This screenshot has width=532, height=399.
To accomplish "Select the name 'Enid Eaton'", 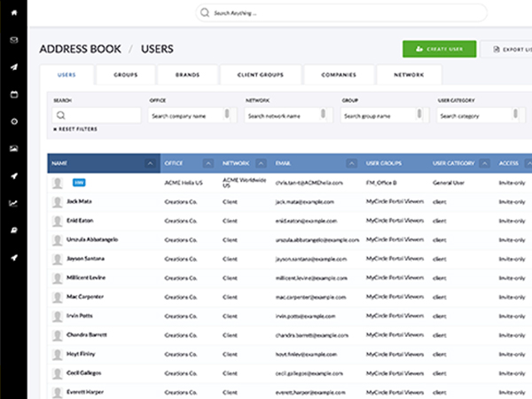I will tap(80, 220).
